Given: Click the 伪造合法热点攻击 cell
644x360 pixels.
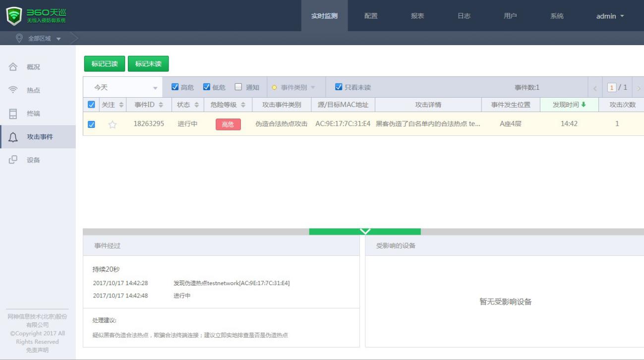Looking at the screenshot, I should 282,124.
